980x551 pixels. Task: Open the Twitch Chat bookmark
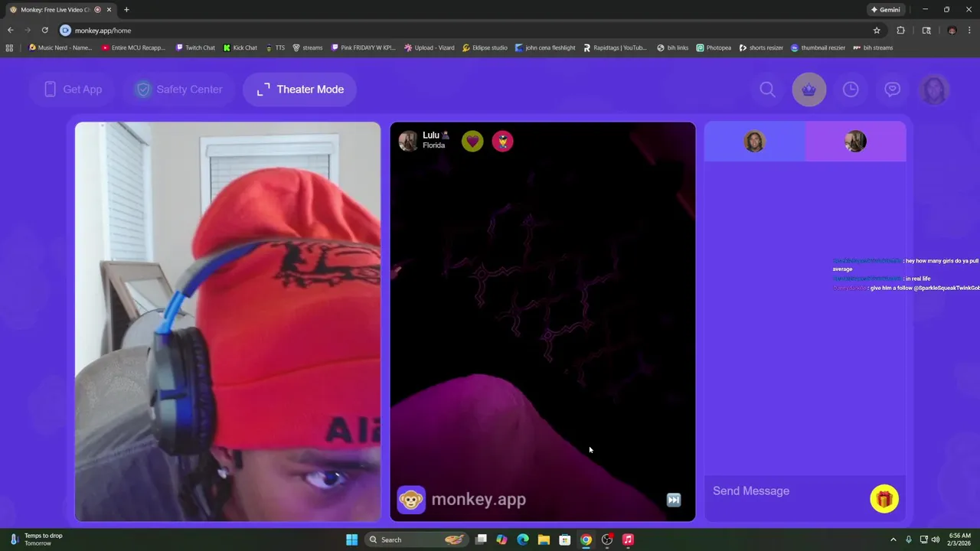point(195,47)
